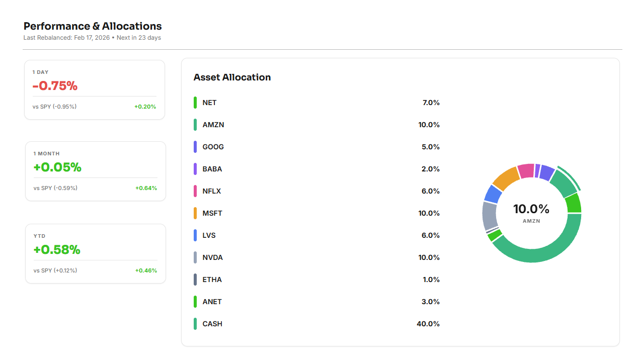The width and height of the screenshot is (641, 364).
Task: Click the highlighted AMZN donut segment
Action: (x=563, y=184)
